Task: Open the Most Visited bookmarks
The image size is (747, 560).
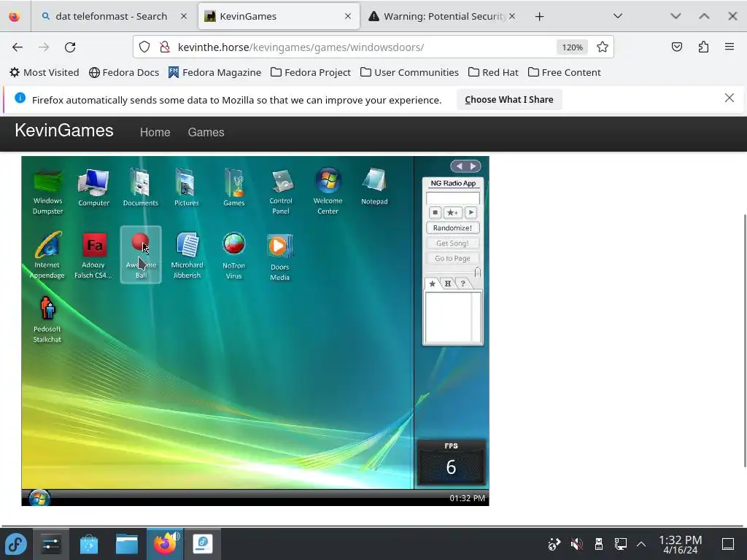Action: pos(44,72)
